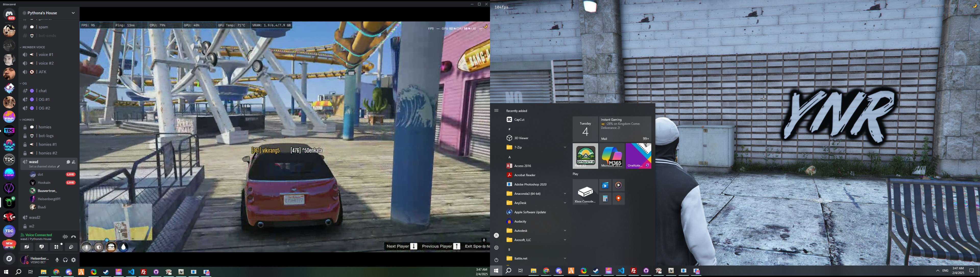This screenshot has height=277, width=980.
Task: Disconnect from voice with hang-up icon
Action: pos(73,237)
